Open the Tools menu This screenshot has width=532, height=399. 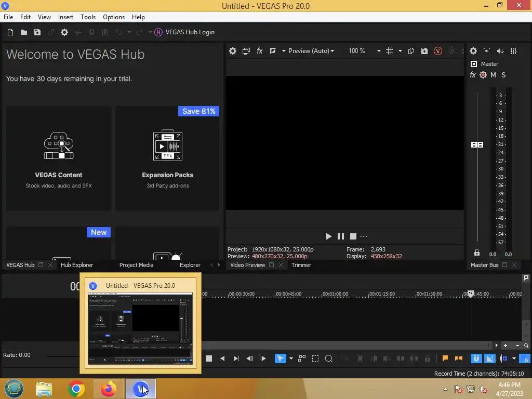88,17
